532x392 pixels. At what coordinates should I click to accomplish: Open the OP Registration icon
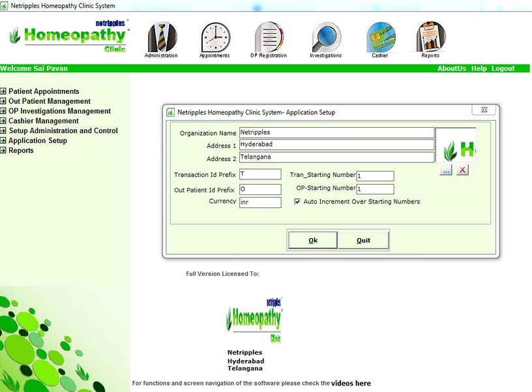(x=269, y=40)
